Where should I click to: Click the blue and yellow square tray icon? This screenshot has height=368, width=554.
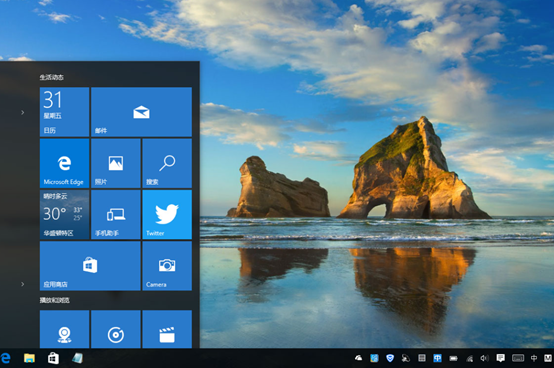(x=374, y=358)
